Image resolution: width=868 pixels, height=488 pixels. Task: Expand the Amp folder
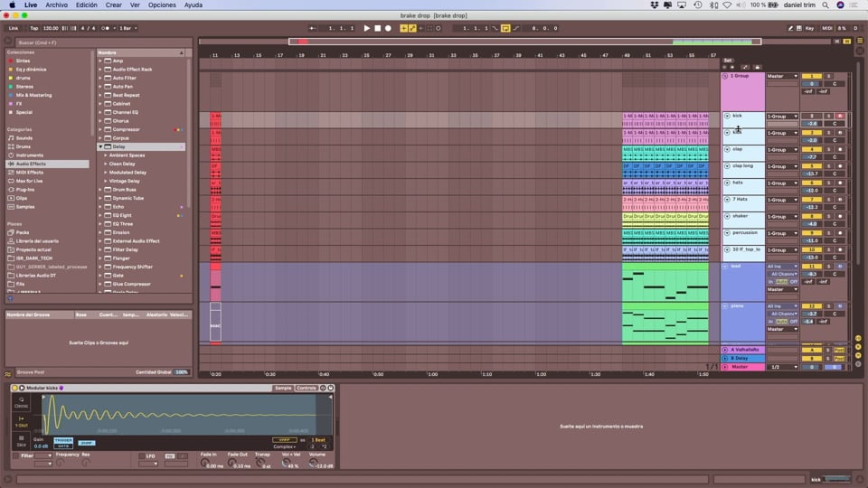[x=100, y=61]
